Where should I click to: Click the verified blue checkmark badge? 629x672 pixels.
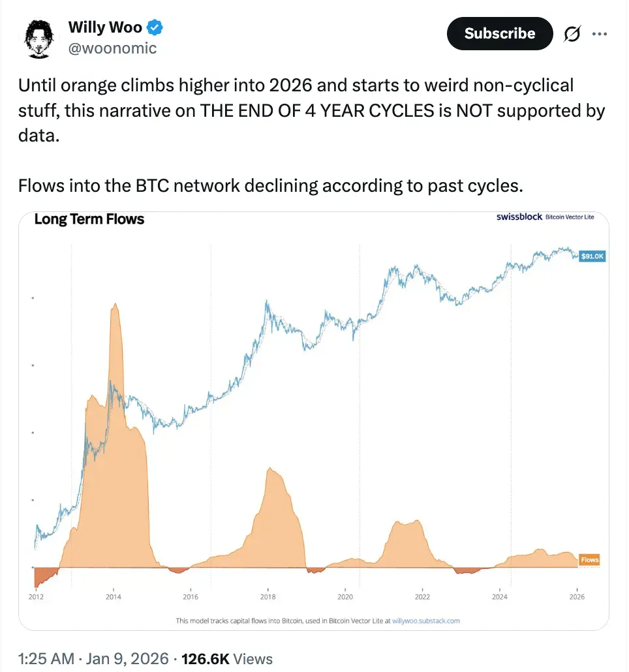tap(153, 27)
